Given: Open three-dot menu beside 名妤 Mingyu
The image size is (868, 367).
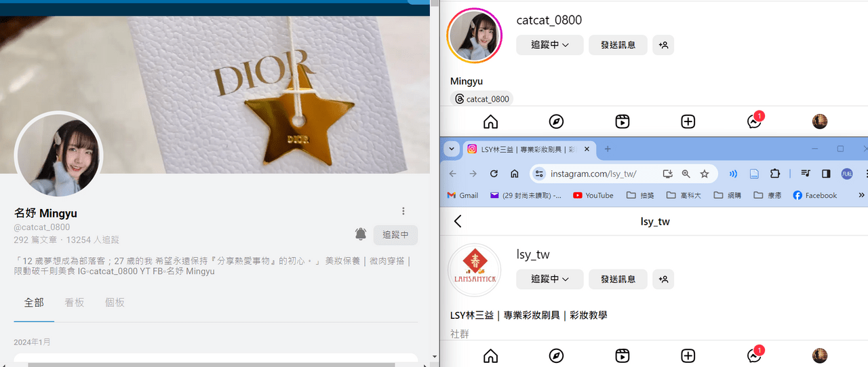Looking at the screenshot, I should pos(403,211).
